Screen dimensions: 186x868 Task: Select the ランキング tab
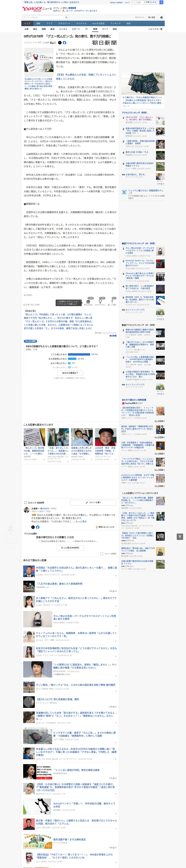point(115,24)
